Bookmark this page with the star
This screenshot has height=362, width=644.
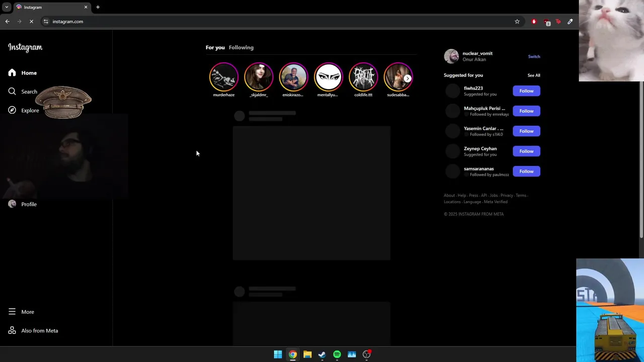tap(517, 22)
